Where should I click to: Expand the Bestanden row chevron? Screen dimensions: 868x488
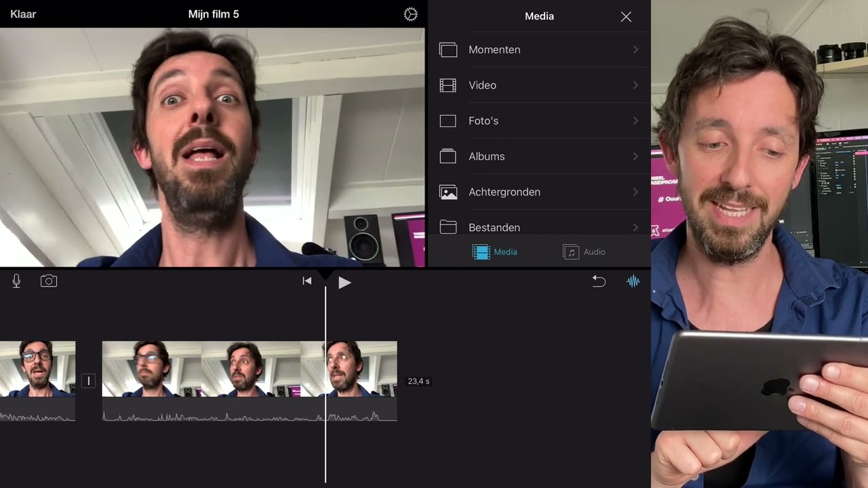coord(635,227)
